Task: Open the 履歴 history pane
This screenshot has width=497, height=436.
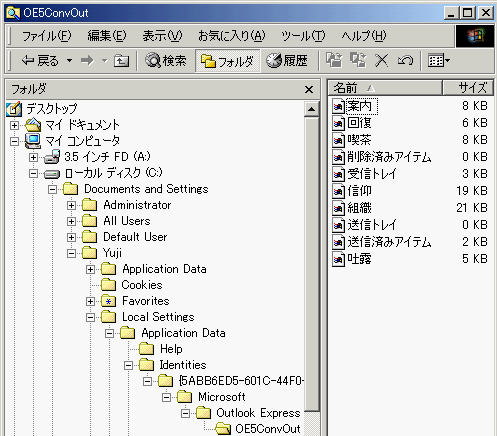Action: click(287, 61)
